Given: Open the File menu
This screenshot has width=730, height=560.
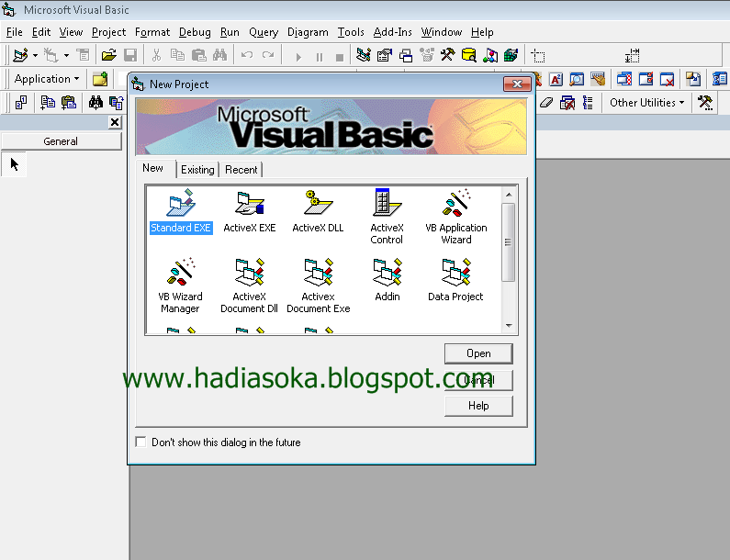Looking at the screenshot, I should click(14, 32).
